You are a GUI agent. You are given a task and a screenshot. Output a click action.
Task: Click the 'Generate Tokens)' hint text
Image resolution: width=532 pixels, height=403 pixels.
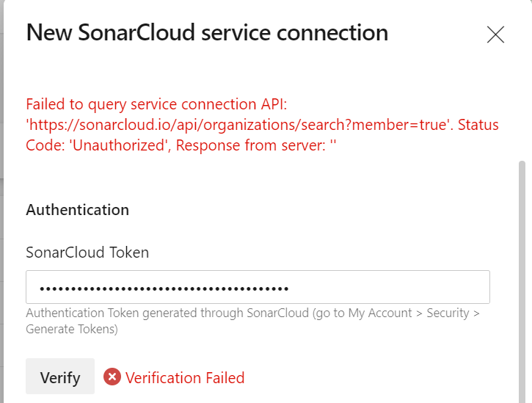coord(71,330)
